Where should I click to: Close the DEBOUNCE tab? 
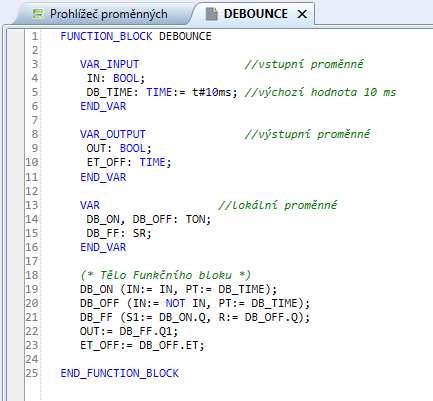[x=302, y=14]
